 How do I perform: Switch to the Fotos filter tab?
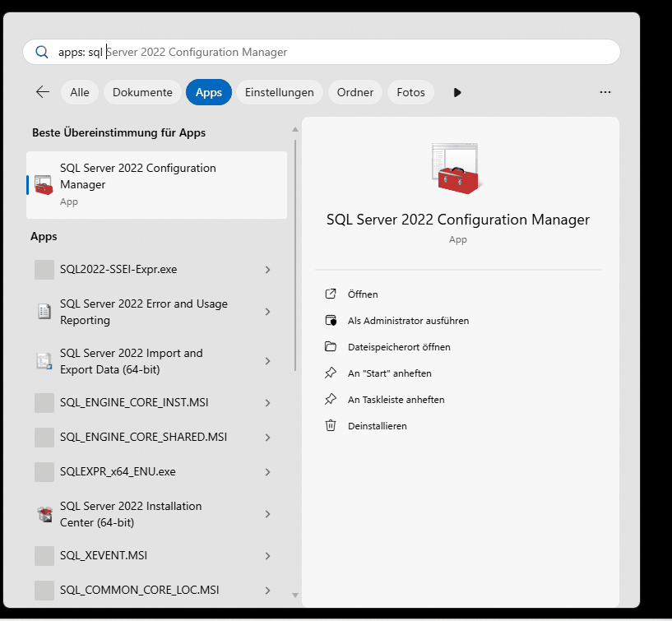(410, 92)
